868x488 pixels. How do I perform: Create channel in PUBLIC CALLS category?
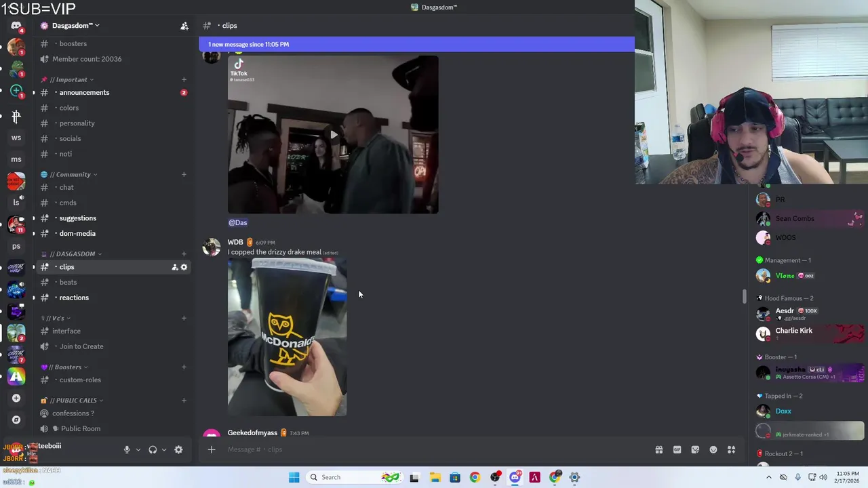coord(184,400)
